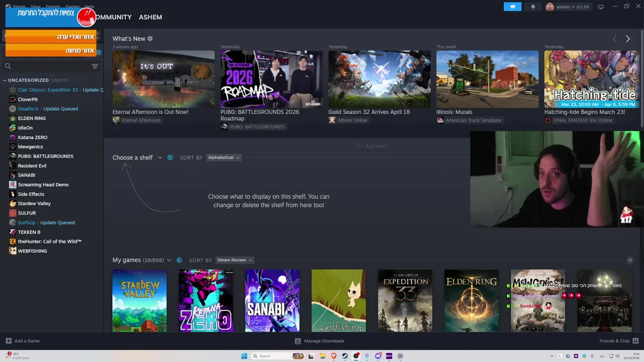Click the blue ready-to-play icon beside Choose a shelf

pyautogui.click(x=170, y=157)
